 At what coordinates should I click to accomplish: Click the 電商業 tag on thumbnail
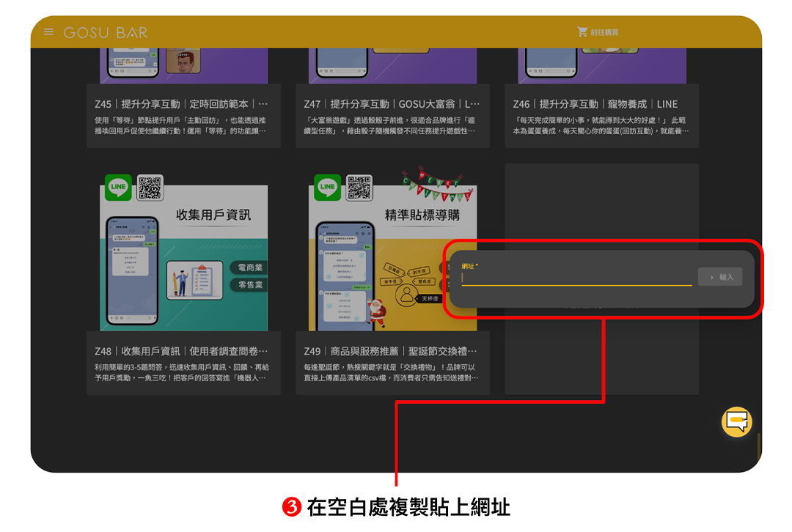pyautogui.click(x=249, y=267)
